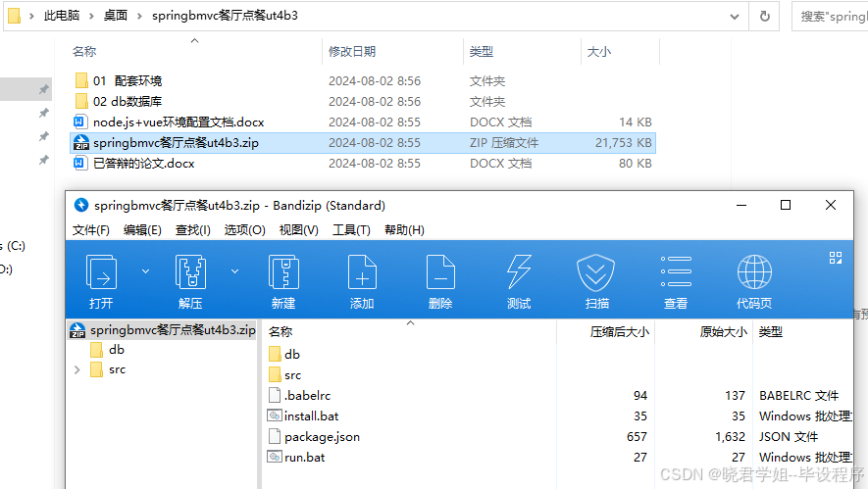Click the Scan (扫描) shield icon

point(595,272)
